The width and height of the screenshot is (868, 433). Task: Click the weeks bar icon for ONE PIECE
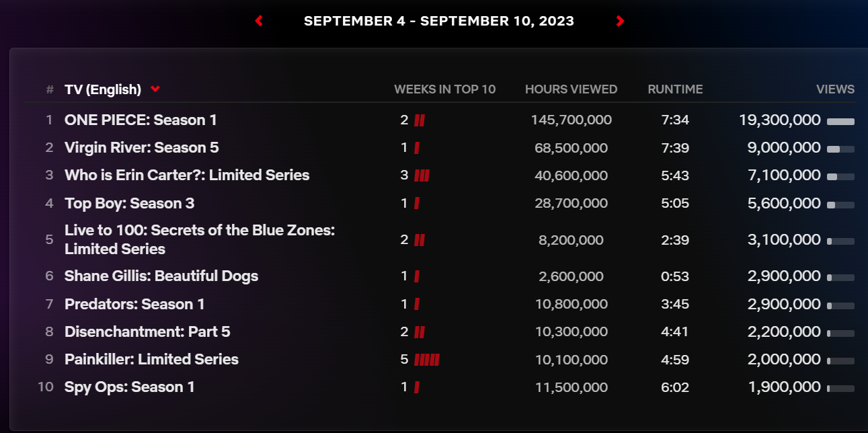coord(420,120)
